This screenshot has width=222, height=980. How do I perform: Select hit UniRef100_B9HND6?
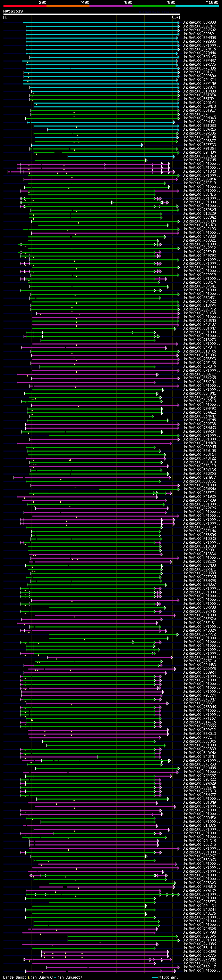[x=199, y=38]
